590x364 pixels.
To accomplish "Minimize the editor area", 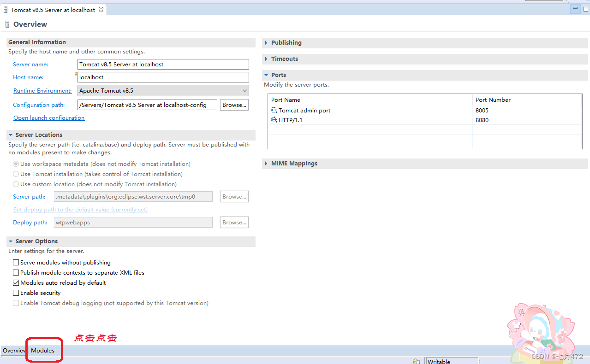I will (575, 8).
